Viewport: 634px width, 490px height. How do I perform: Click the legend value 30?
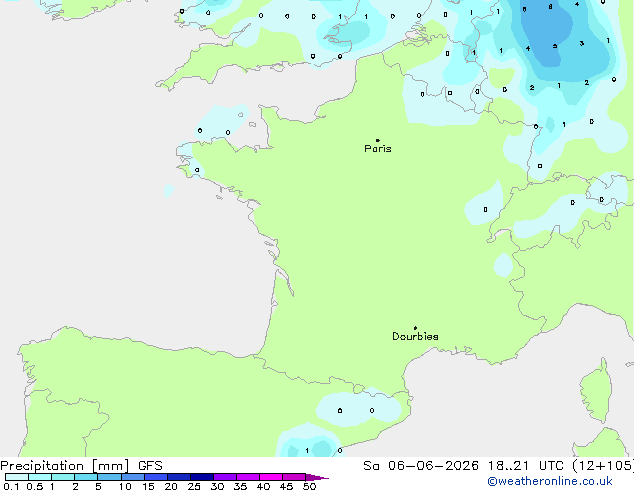(x=217, y=486)
